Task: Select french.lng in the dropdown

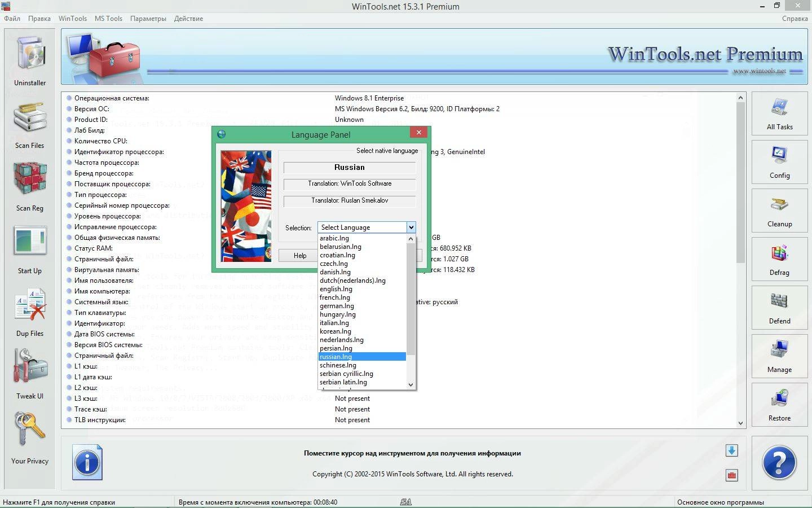Action: tap(362, 297)
